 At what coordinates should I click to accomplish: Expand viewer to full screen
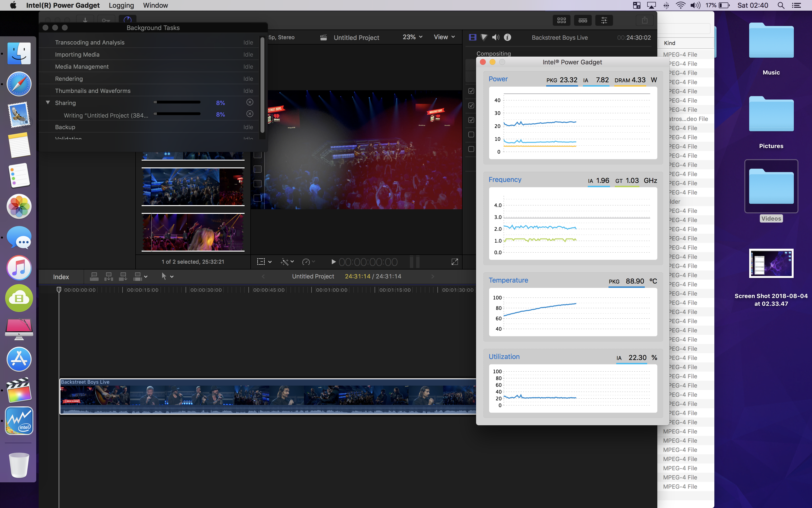pos(455,262)
